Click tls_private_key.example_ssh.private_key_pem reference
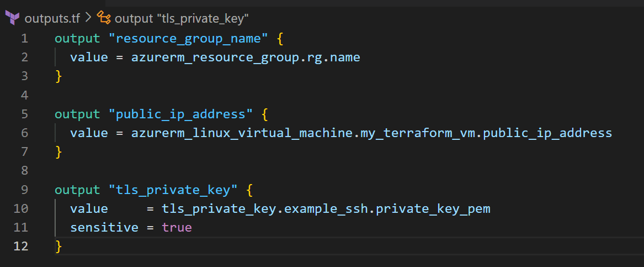The width and height of the screenshot is (644, 267). point(326,208)
